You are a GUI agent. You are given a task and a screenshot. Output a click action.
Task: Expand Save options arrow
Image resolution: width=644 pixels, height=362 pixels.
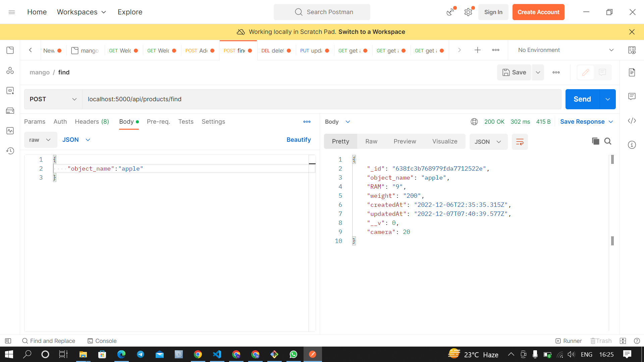[x=538, y=72]
